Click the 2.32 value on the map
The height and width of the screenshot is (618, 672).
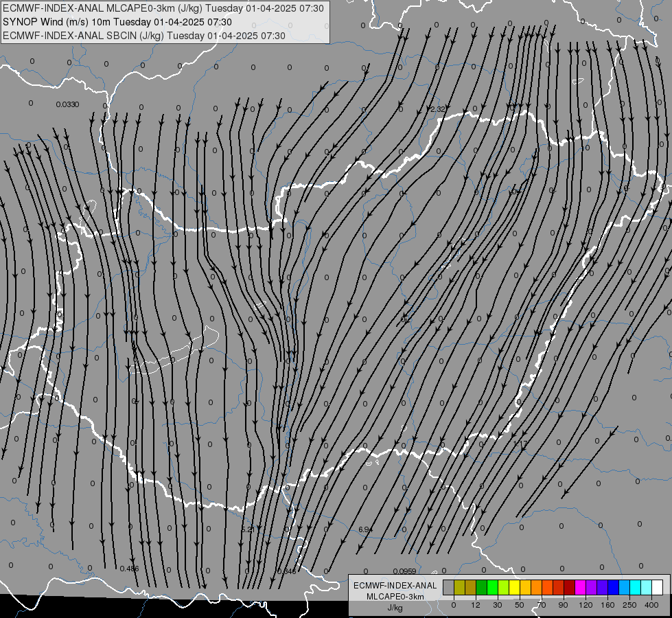[437, 109]
